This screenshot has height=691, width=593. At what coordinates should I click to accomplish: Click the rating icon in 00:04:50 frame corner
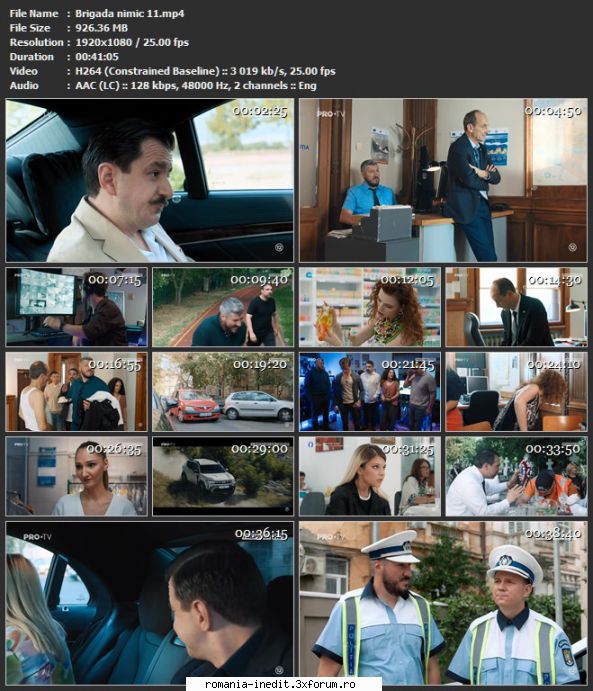click(572, 247)
